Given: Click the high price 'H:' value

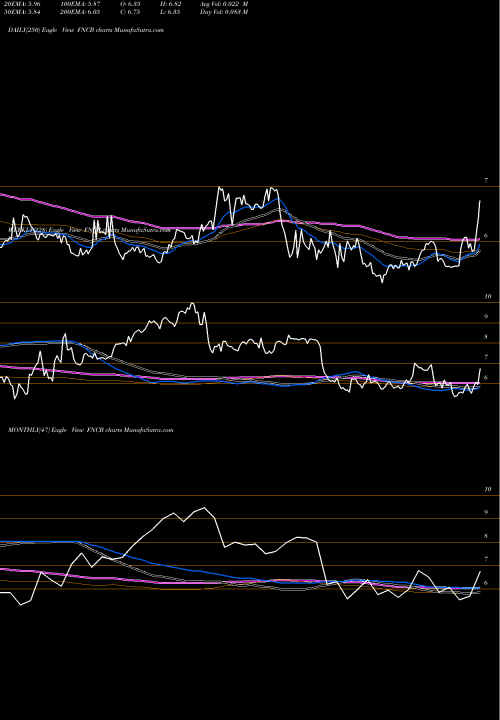Looking at the screenshot, I should pos(171,4).
